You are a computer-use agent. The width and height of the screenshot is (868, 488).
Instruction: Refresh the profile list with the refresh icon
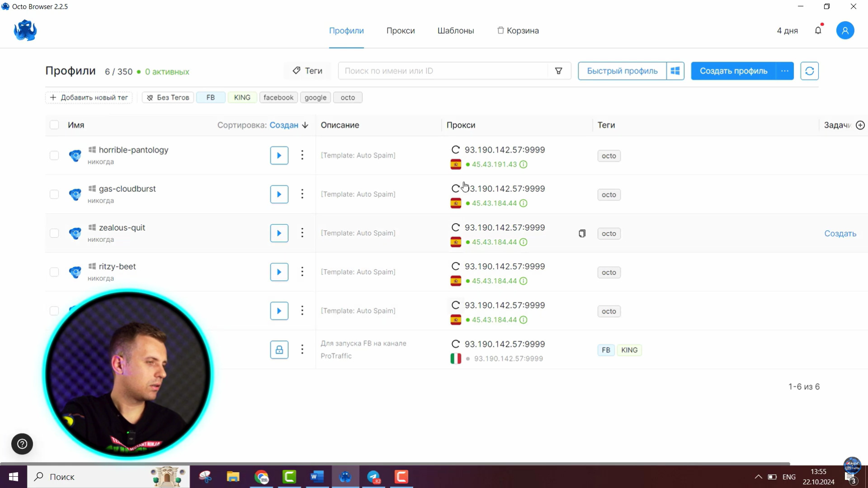point(810,71)
